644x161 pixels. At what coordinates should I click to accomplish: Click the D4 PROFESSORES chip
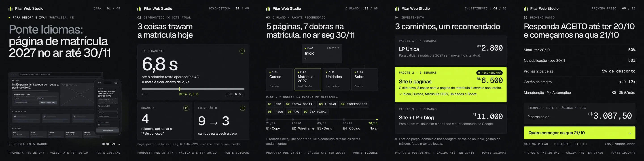354,104
